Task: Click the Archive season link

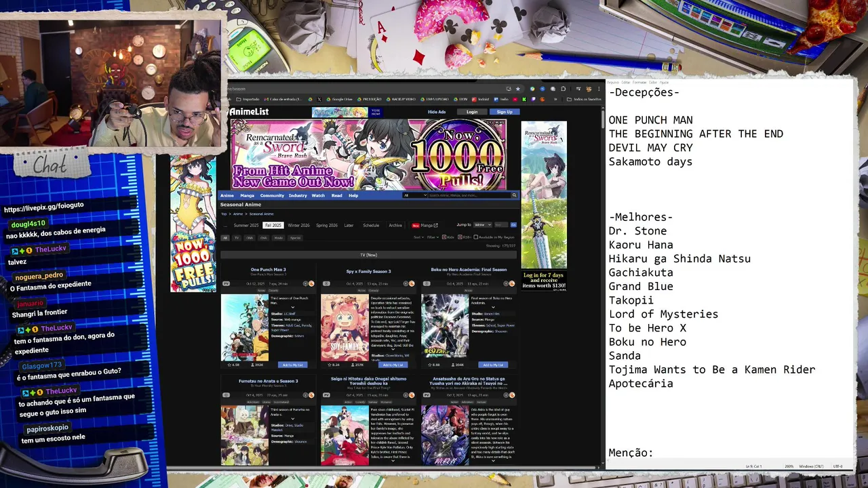Action: [x=395, y=226]
